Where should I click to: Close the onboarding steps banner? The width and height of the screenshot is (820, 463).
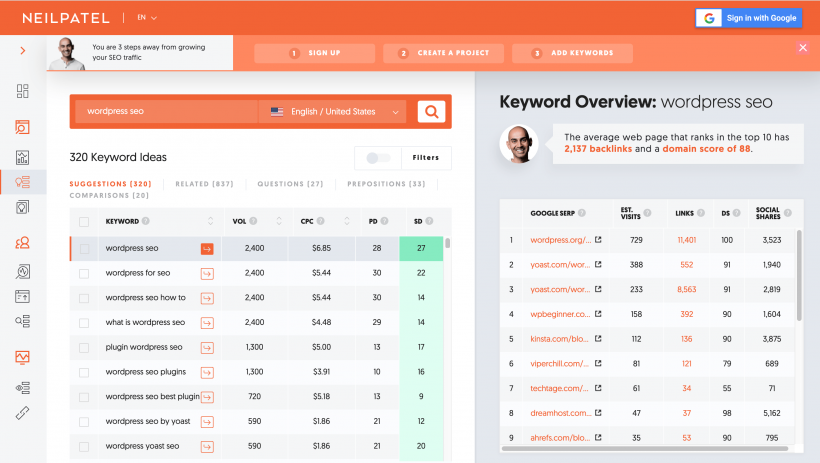pyautogui.click(x=803, y=48)
